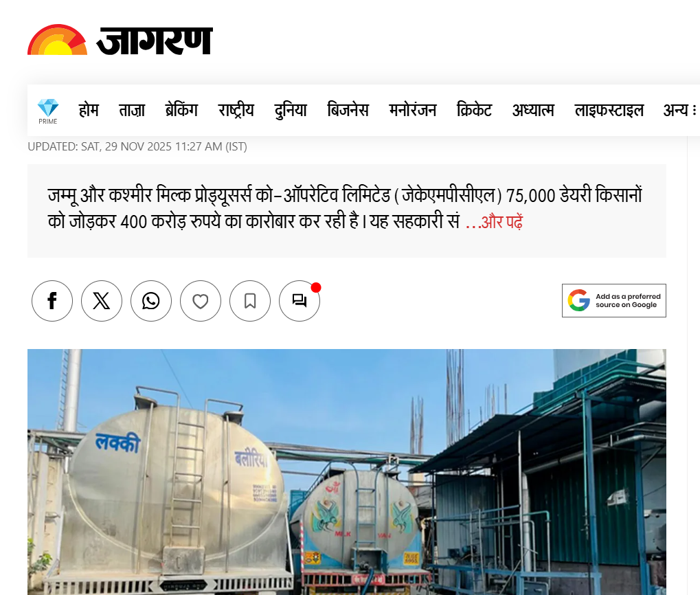The height and width of the screenshot is (595, 700).
Task: Bookmark this article
Action: [x=250, y=301]
